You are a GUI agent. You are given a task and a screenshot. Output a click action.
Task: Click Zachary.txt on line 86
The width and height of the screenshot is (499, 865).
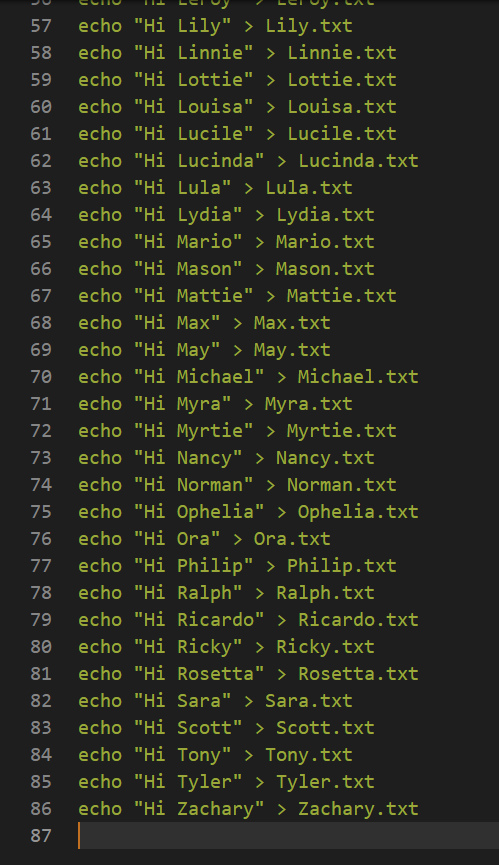[358, 809]
